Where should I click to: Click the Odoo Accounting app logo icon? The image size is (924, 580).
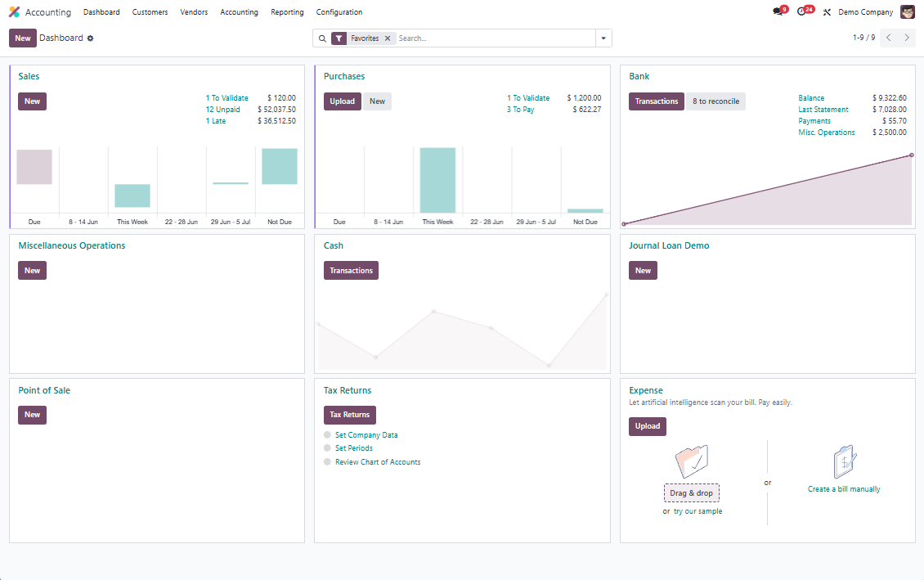click(x=14, y=12)
